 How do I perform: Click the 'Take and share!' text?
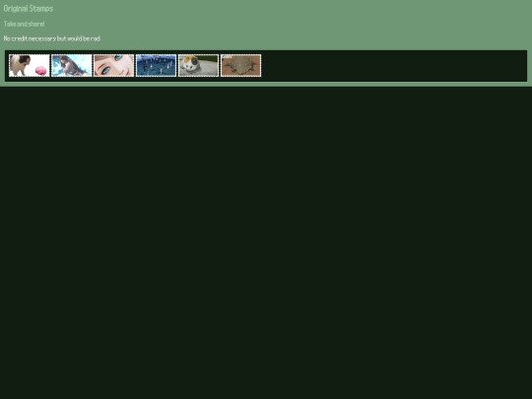[24, 24]
